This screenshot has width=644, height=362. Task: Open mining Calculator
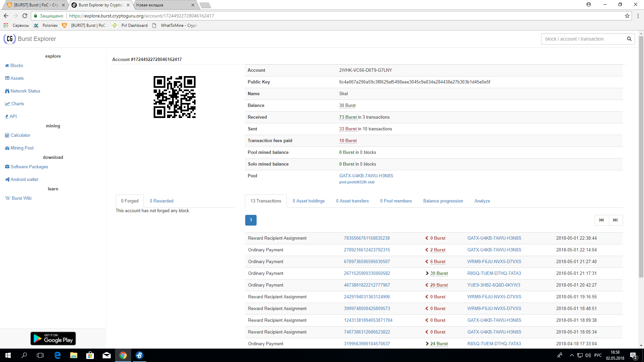click(x=18, y=135)
